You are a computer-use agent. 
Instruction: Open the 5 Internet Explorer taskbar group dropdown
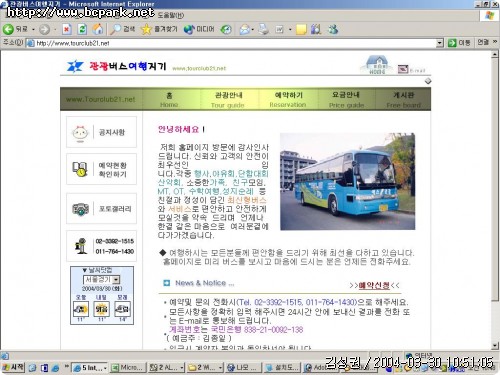tap(105, 368)
